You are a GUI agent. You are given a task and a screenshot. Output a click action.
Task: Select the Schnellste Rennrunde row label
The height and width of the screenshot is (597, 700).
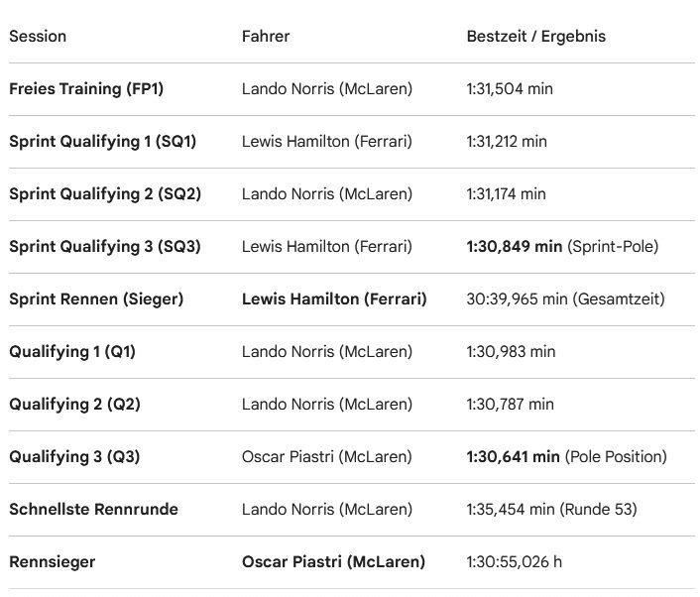coord(93,510)
